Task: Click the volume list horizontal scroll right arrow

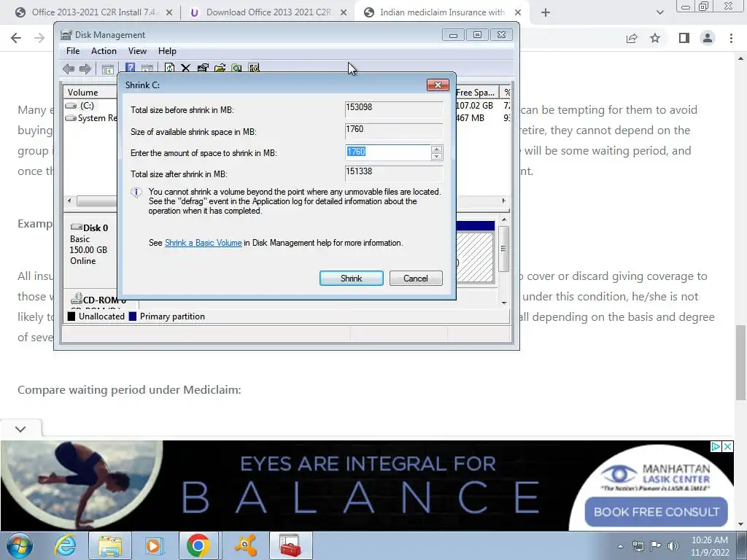Action: (x=503, y=201)
